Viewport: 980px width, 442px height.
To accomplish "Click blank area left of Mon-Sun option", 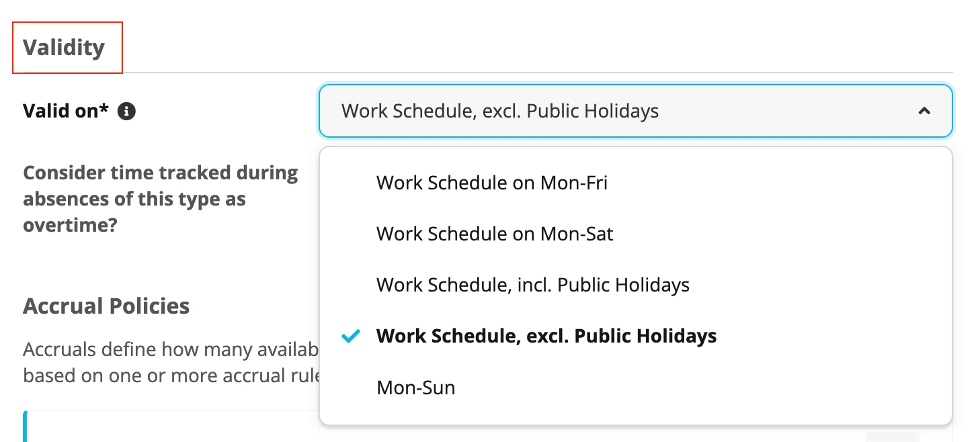I will coord(350,388).
